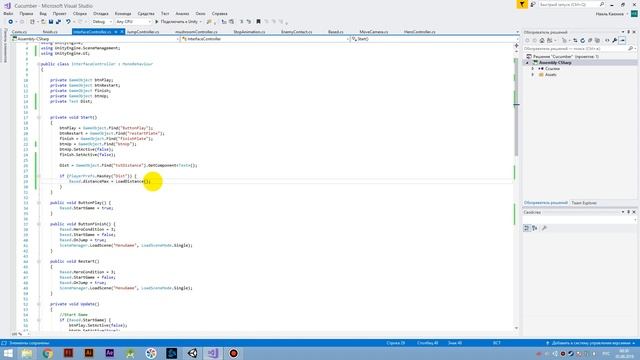This screenshot has width=640, height=360.
Task: Open the Any CPU platform dropdown
Action: (x=133, y=22)
